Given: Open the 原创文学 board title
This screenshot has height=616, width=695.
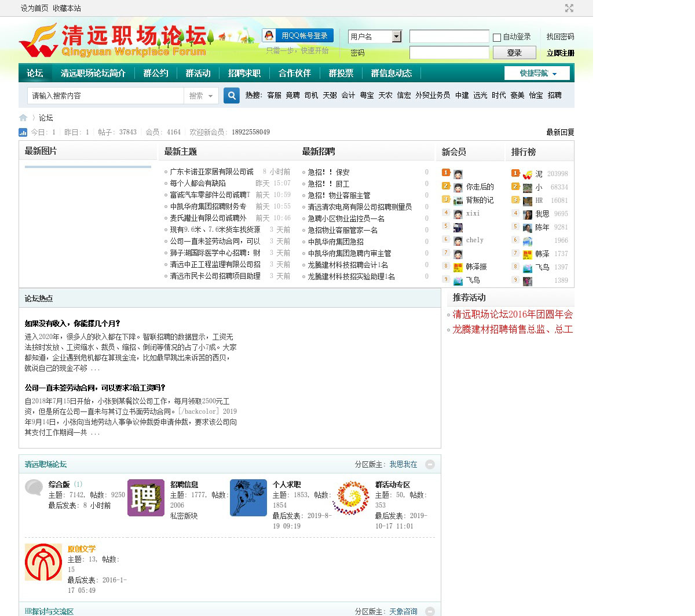Looking at the screenshot, I should pos(82,549).
